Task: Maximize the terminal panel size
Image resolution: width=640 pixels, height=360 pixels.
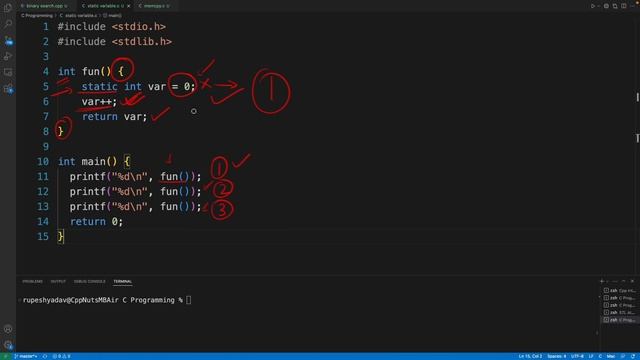Action: pyautogui.click(x=624, y=281)
